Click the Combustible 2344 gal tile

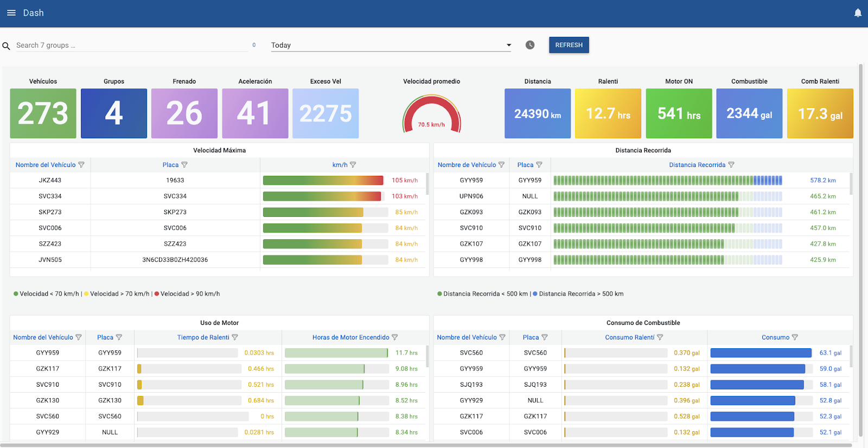tap(749, 113)
